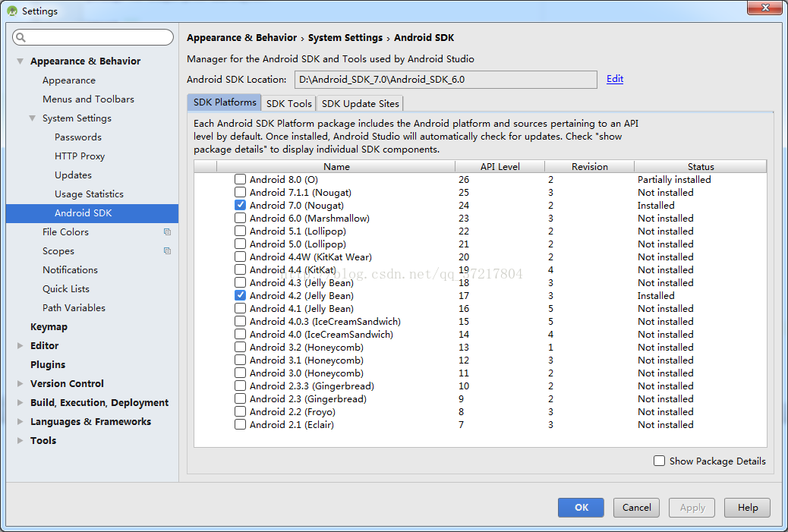Screen dimensions: 788x532
Task: Check Android 2.1 (Eclair) checkbox
Action: point(240,424)
